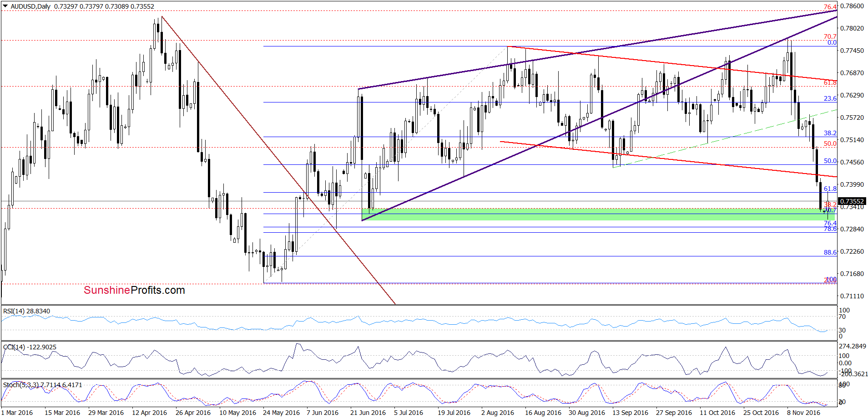
Task: Click the 0.72840 price axis label
Action: pyautogui.click(x=852, y=229)
